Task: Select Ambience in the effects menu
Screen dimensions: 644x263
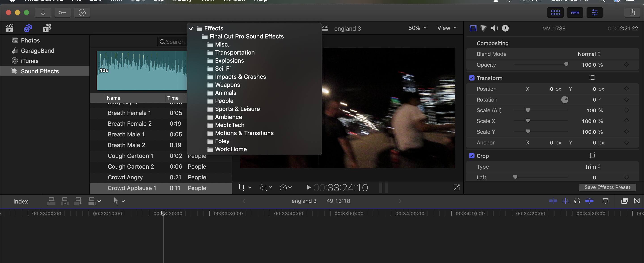Action: 228,117
